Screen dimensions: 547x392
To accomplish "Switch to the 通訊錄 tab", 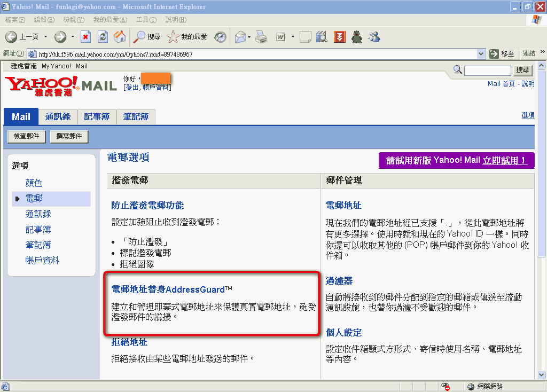I will (x=58, y=116).
